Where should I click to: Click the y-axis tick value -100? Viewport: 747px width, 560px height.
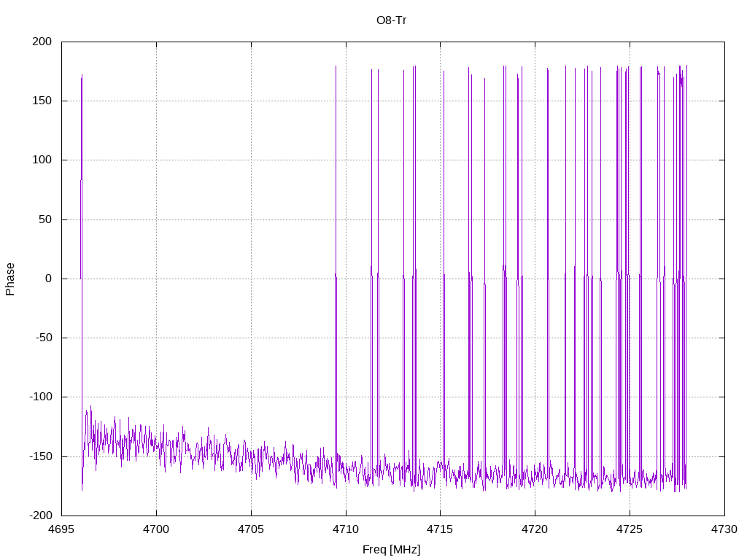[x=41, y=397]
